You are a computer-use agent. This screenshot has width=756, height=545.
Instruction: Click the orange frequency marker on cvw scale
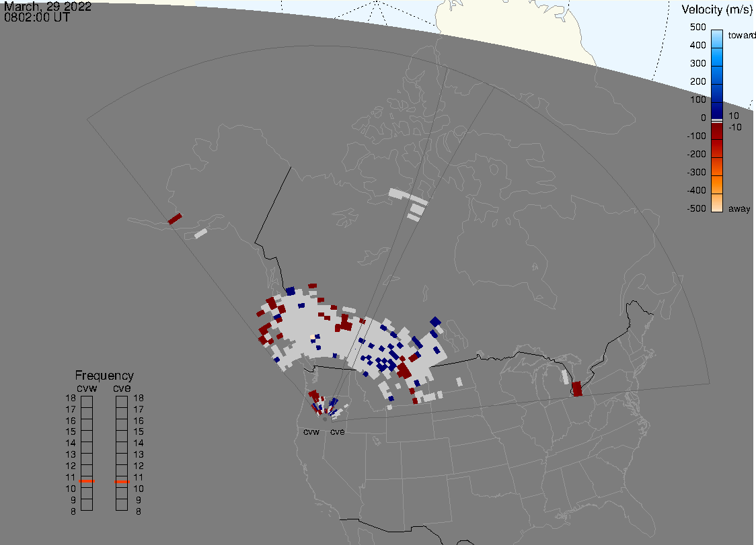[87, 481]
